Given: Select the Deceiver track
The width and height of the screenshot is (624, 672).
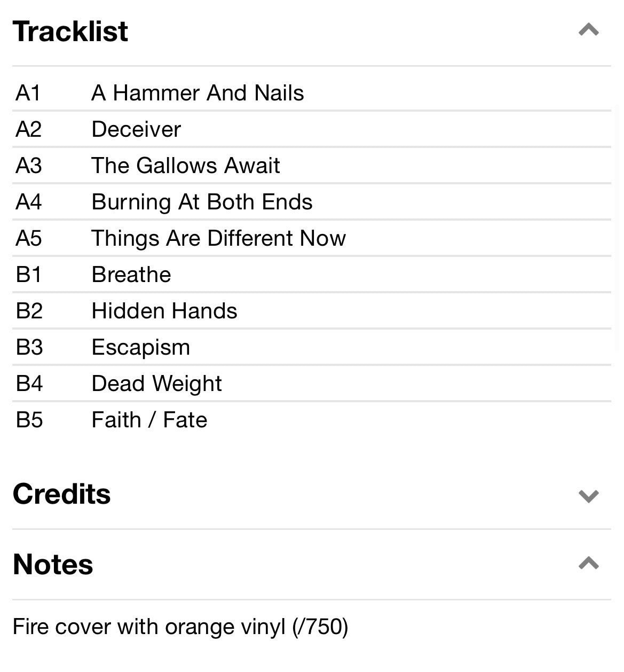Looking at the screenshot, I should pyautogui.click(x=136, y=130).
